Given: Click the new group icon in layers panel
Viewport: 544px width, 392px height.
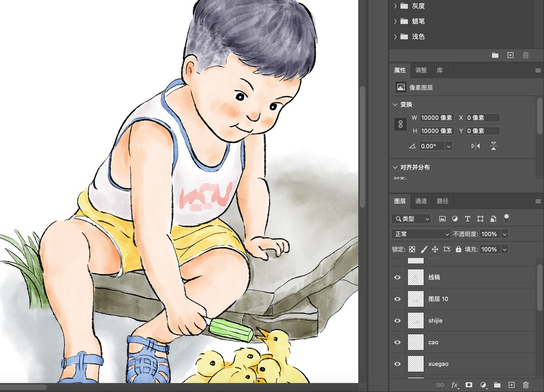Looking at the screenshot, I should click(x=497, y=385).
